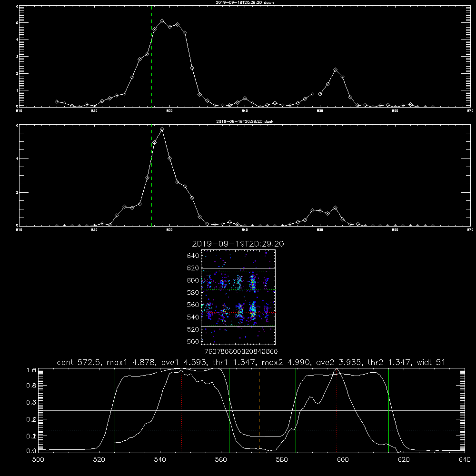476x476 pixels.
Task: Click the bottom plot x-axis label 540
Action: [x=160, y=460]
